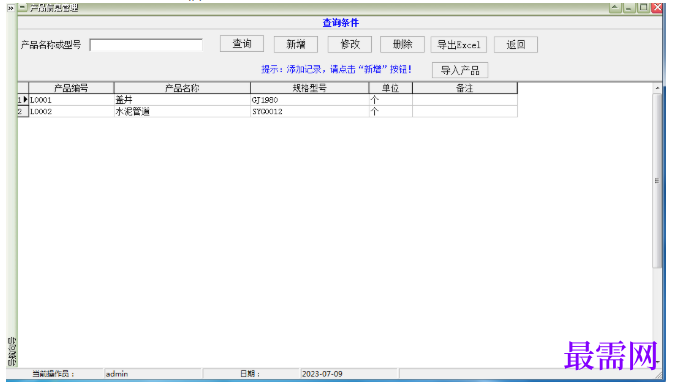
Task: Click the blue hint text 提示：添加记录
Action: click(336, 69)
